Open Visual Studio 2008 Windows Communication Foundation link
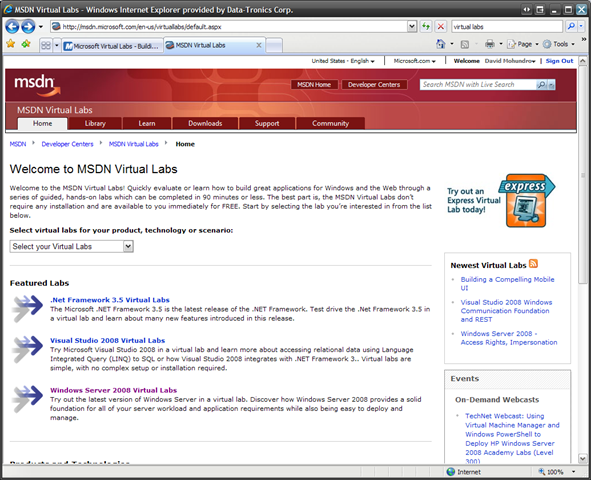 (506, 310)
